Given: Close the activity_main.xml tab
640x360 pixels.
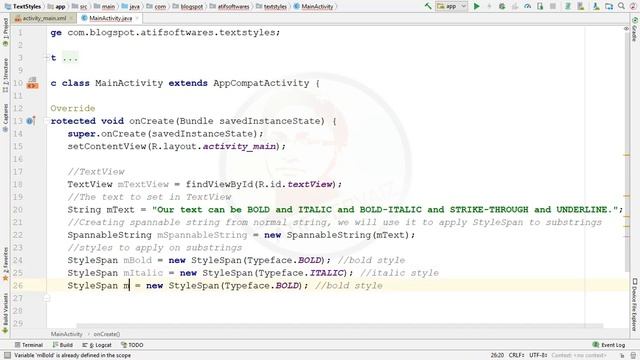Looking at the screenshot, I should coord(71,18).
